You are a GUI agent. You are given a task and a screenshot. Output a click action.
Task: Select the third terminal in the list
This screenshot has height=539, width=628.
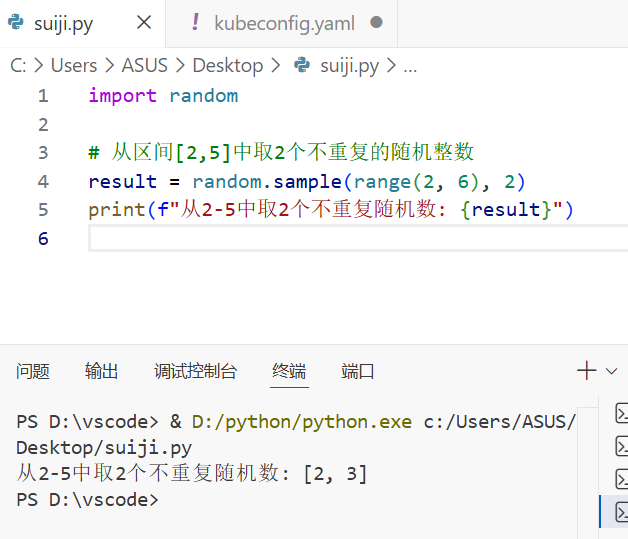(x=620, y=478)
